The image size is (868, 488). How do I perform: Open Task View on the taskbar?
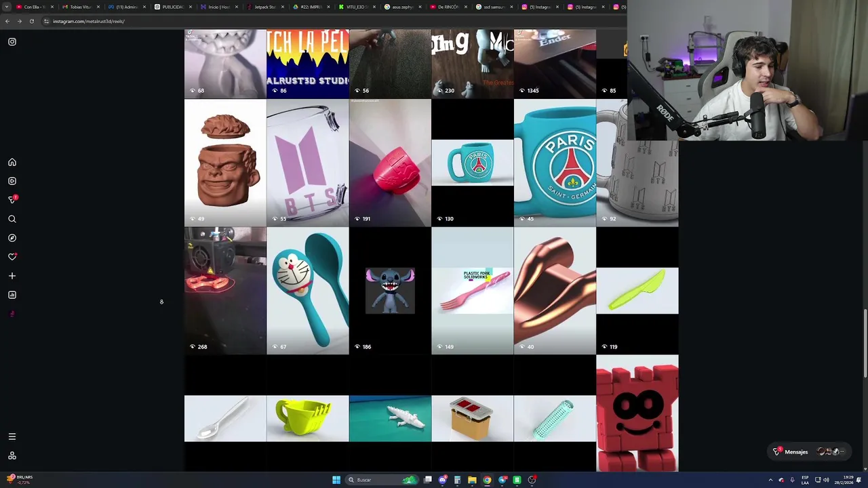coord(428,480)
